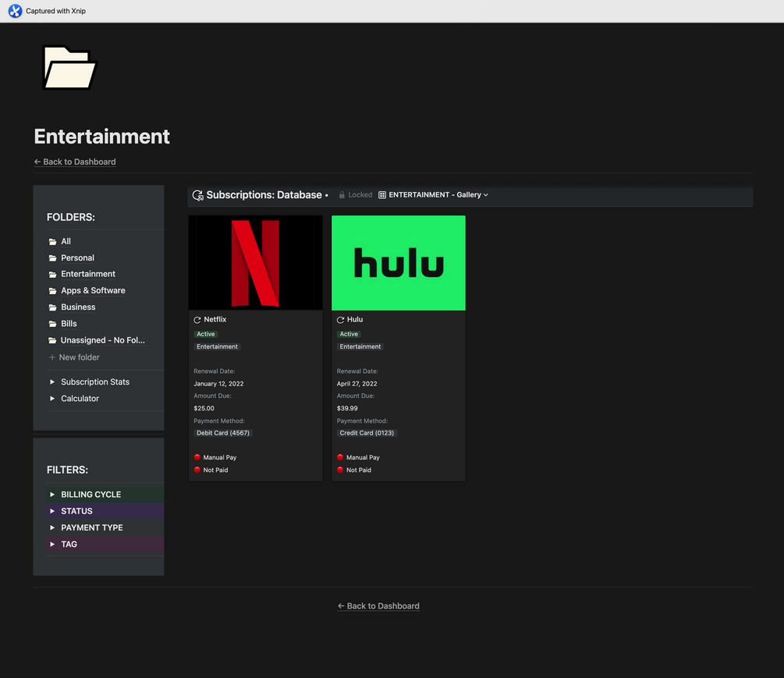Click the $25.00 amount due

click(x=204, y=409)
